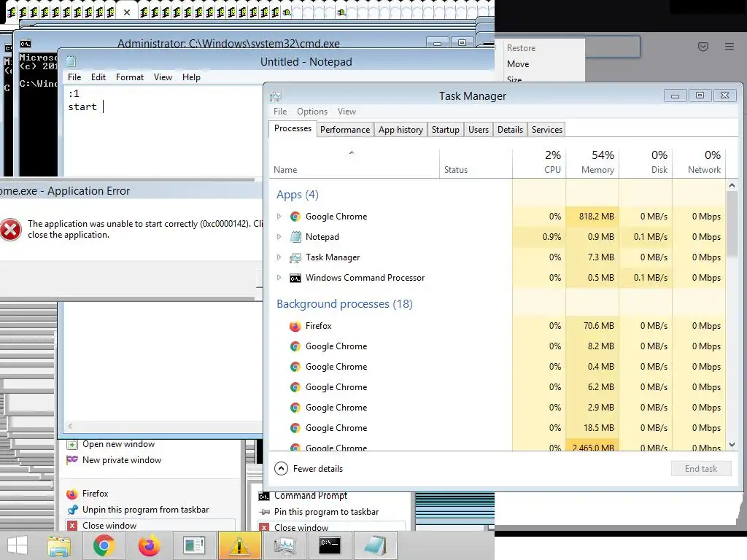Click the Firefox icon in jump list
The height and width of the screenshot is (560, 747).
72,494
